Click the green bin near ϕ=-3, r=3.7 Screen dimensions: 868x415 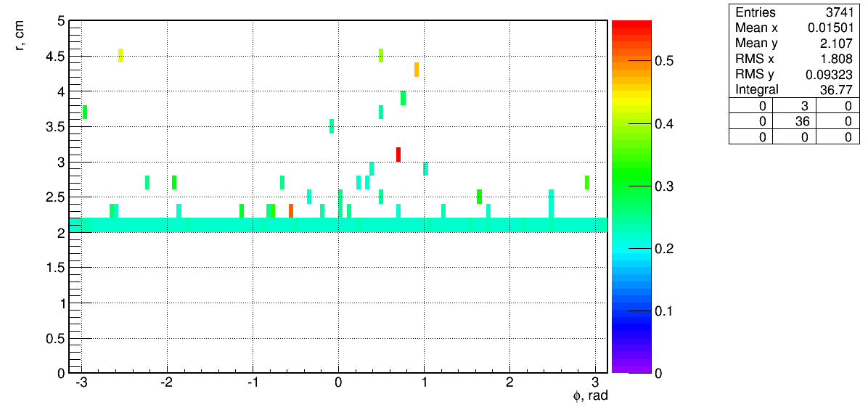point(84,112)
